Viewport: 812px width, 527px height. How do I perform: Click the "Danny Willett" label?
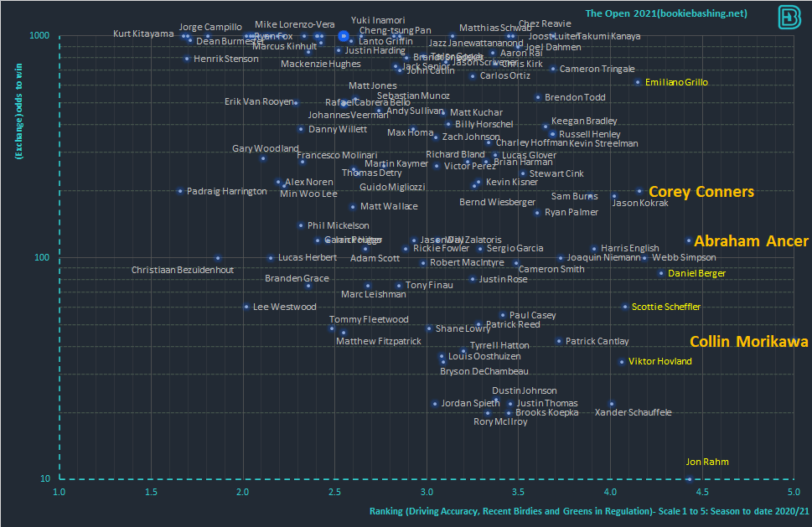tap(338, 129)
